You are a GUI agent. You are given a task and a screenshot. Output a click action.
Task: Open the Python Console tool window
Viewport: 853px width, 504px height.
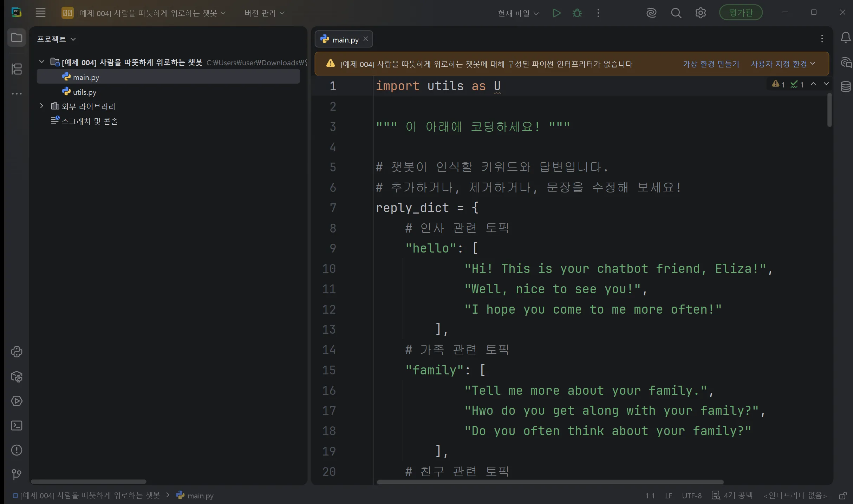point(17,352)
